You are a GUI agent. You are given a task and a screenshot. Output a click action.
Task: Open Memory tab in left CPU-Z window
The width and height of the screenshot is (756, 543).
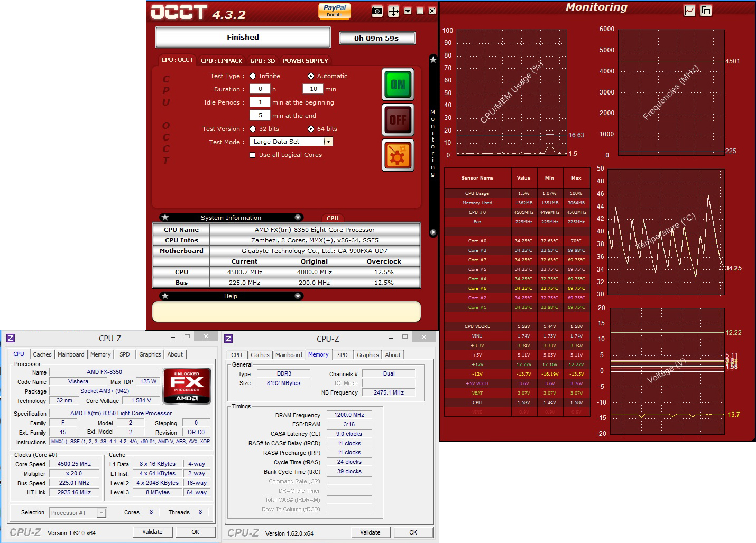pyautogui.click(x=100, y=354)
